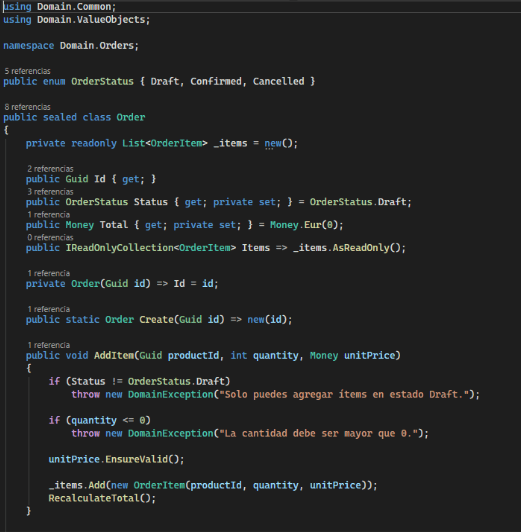The image size is (521, 532).
Task: Click 'Domain.ValueObjects' in the second using line
Action: [x=91, y=20]
